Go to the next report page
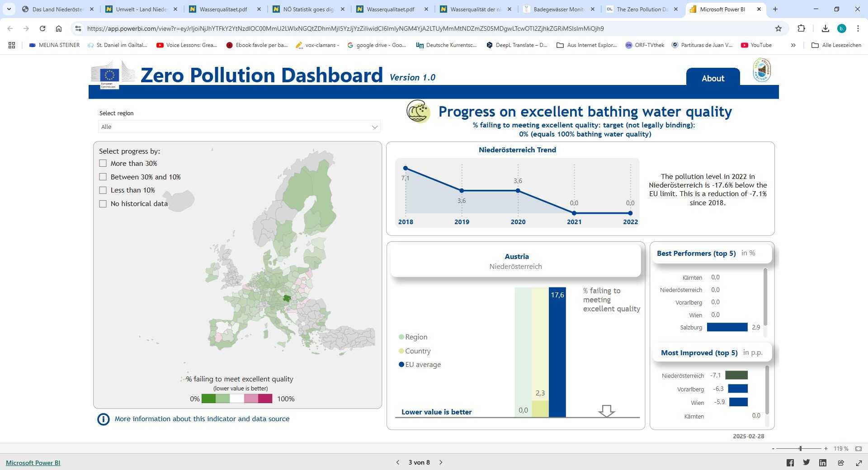The height and width of the screenshot is (470, 868). coord(441,462)
